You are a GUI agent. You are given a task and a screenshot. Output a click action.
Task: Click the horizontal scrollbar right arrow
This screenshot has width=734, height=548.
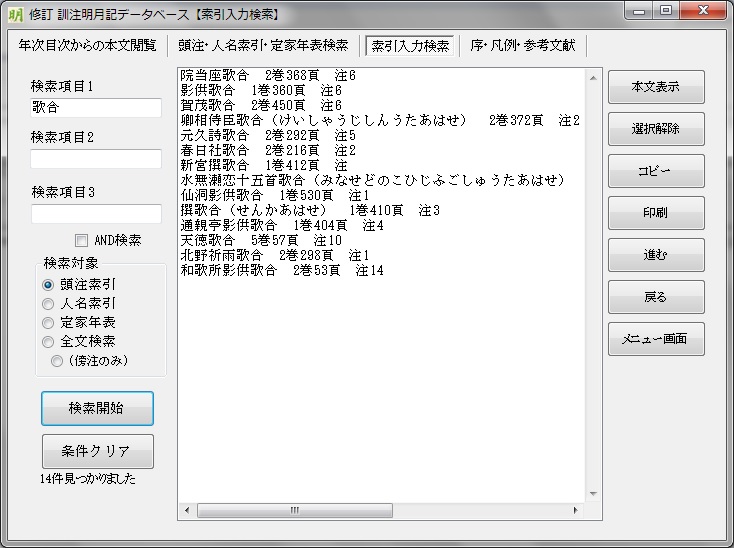pos(575,510)
